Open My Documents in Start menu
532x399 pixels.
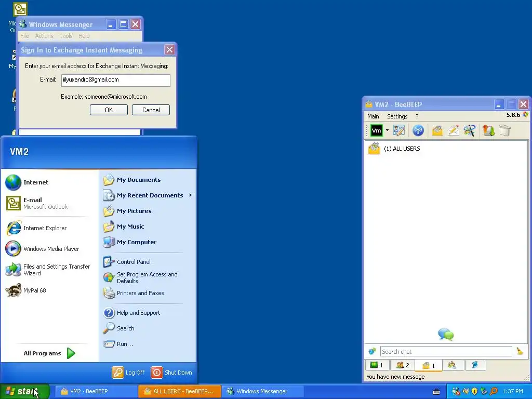tap(148, 180)
